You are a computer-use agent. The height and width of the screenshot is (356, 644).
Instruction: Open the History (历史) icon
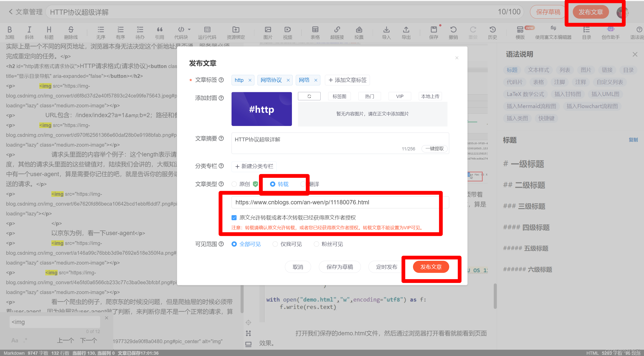[493, 30]
